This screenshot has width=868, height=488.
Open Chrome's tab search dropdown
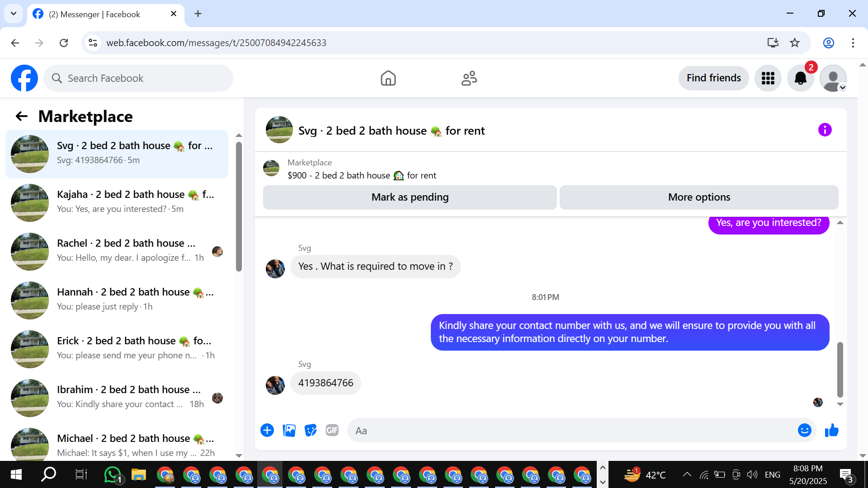(14, 14)
